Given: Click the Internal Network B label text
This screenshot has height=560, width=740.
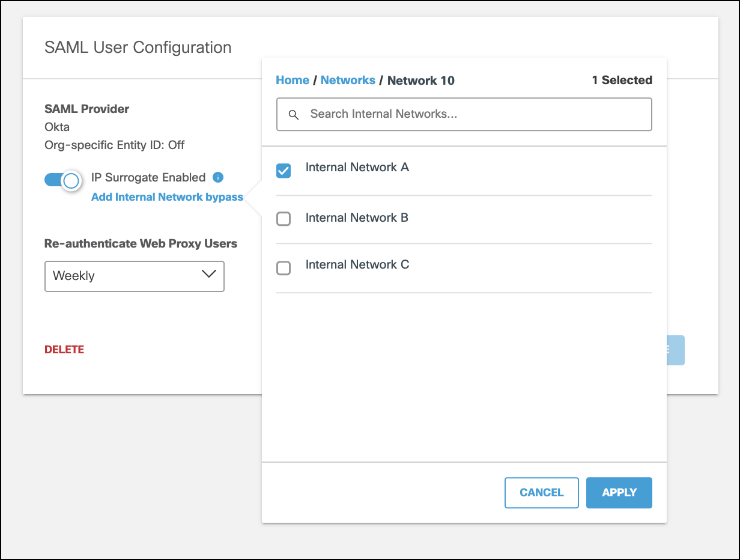Looking at the screenshot, I should click(357, 218).
